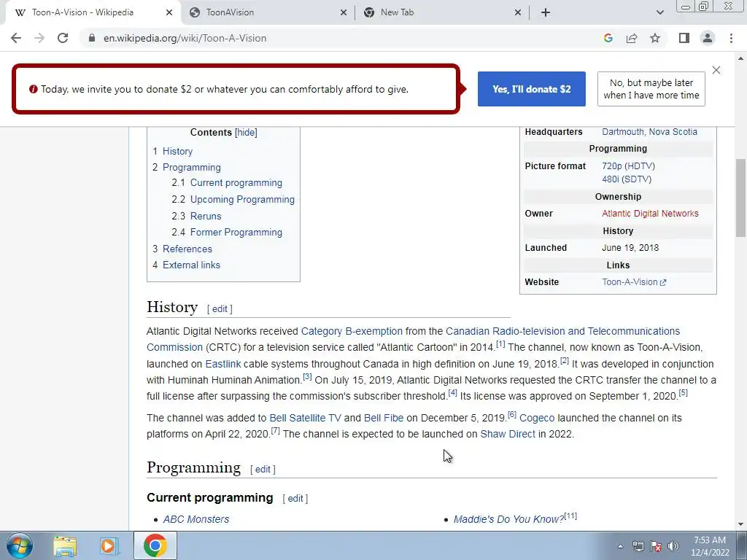Open citation reference [5]
Viewport: 747px width, 560px height.
(683, 393)
